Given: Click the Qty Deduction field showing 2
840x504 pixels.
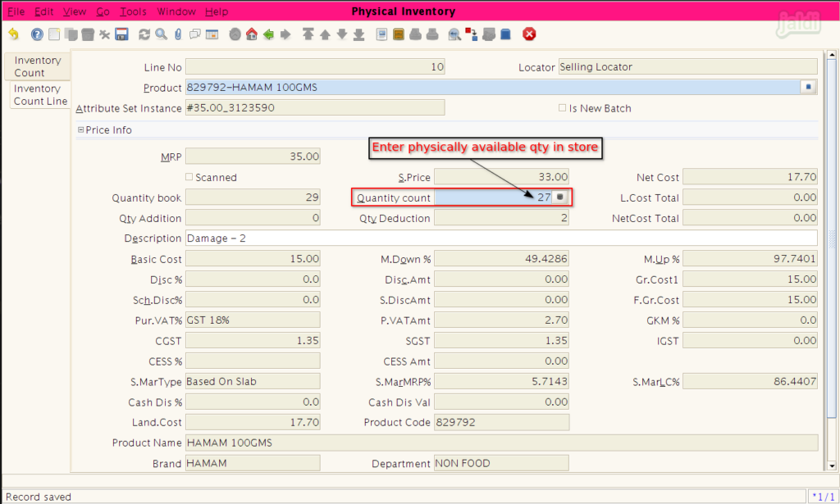Looking at the screenshot, I should tap(501, 218).
